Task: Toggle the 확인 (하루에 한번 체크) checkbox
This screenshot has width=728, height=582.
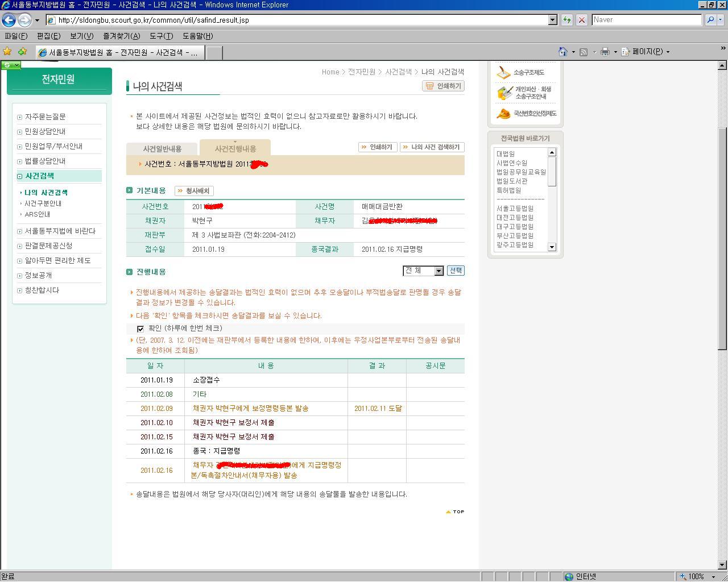Action: (x=140, y=329)
